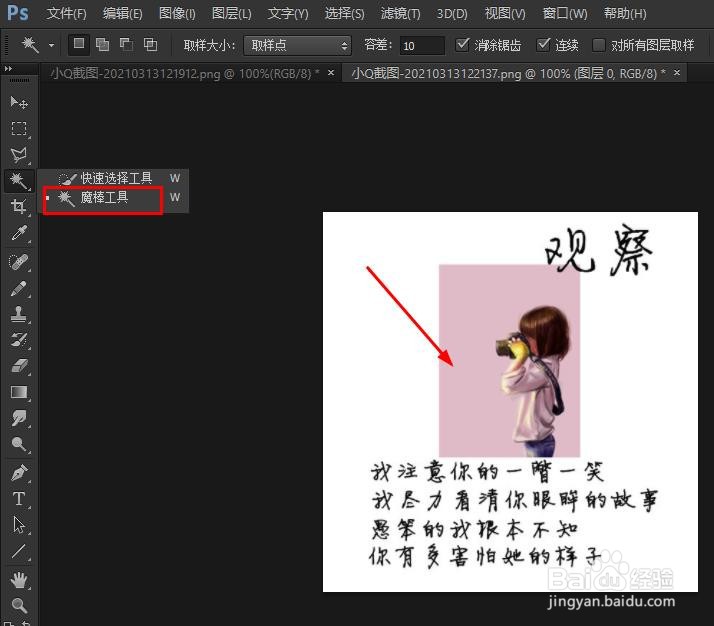Select the Eyedropper tool
Viewport: 714px width, 626px height.
[19, 233]
